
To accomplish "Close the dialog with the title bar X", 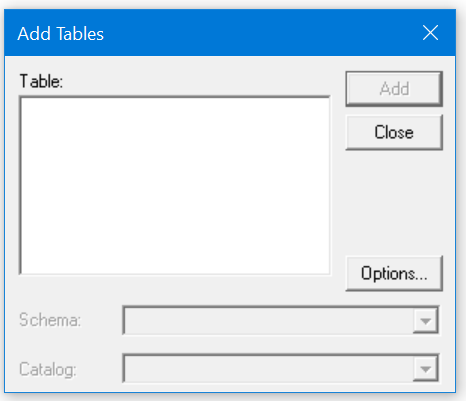I will (x=430, y=33).
